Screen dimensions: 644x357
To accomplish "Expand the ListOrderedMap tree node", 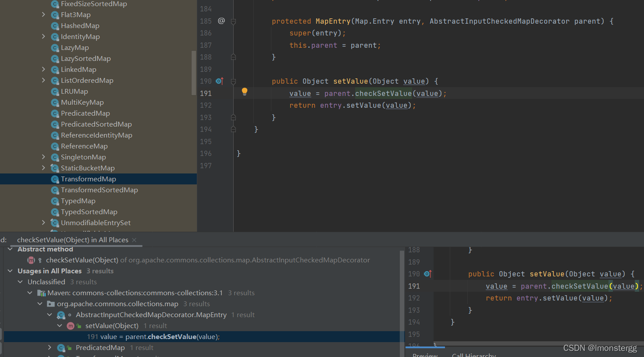I will (x=43, y=81).
